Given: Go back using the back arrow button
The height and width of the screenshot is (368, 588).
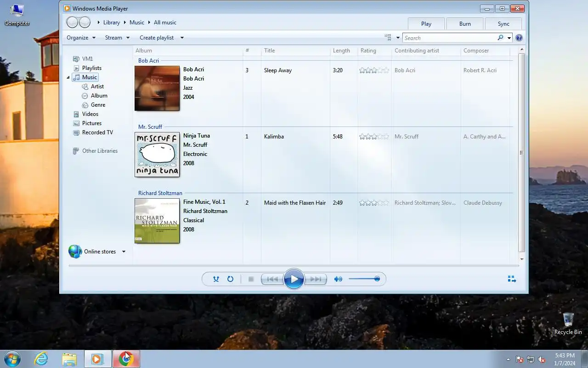Looking at the screenshot, I should tap(73, 22).
